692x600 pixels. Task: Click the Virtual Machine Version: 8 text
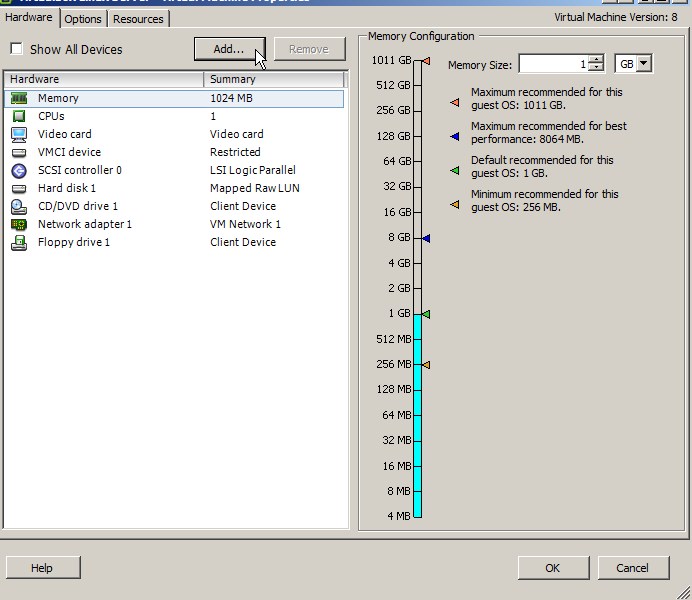[616, 17]
